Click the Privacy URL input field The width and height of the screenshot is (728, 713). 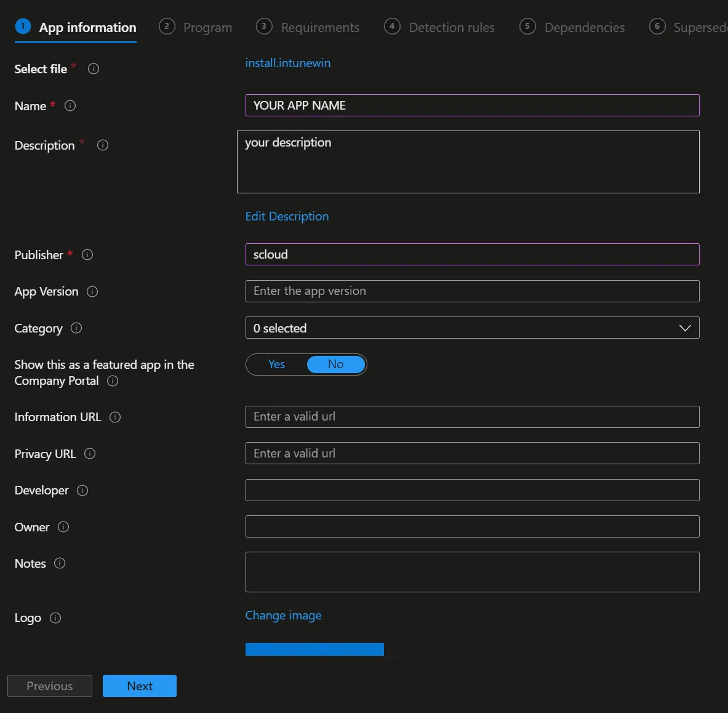[472, 453]
